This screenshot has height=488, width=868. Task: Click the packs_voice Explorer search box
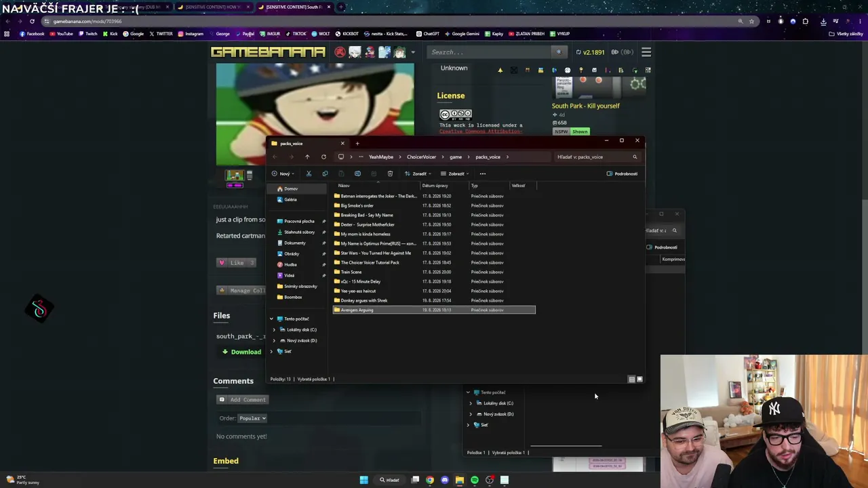click(597, 157)
